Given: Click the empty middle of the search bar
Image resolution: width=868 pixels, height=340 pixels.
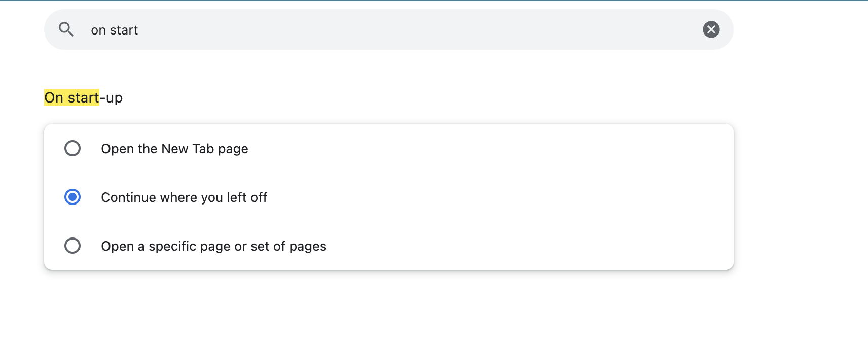Looking at the screenshot, I should pos(406,29).
